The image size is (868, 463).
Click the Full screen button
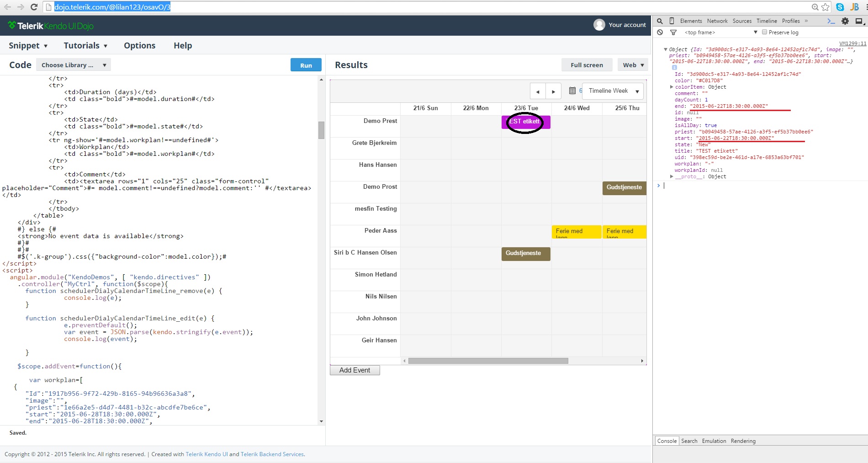tap(587, 65)
